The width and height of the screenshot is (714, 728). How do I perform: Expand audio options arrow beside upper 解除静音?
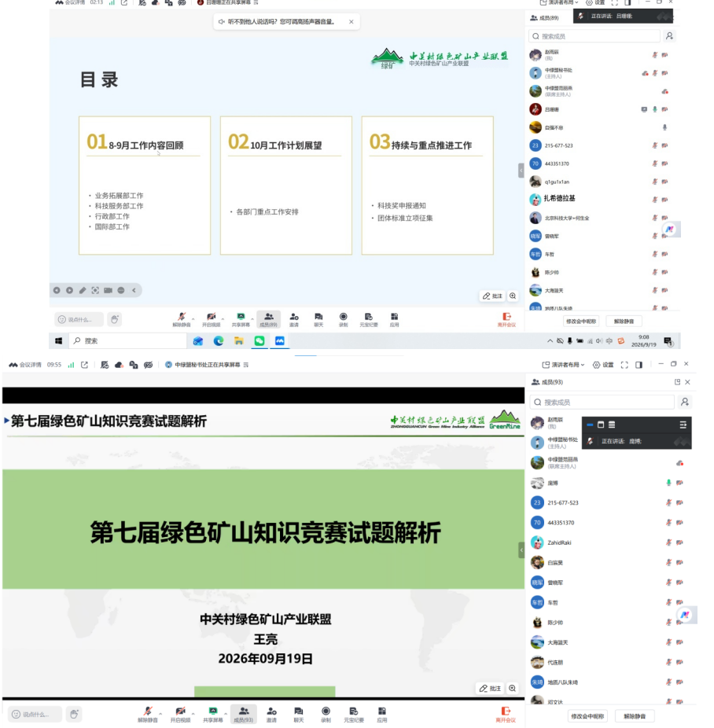pos(193,319)
